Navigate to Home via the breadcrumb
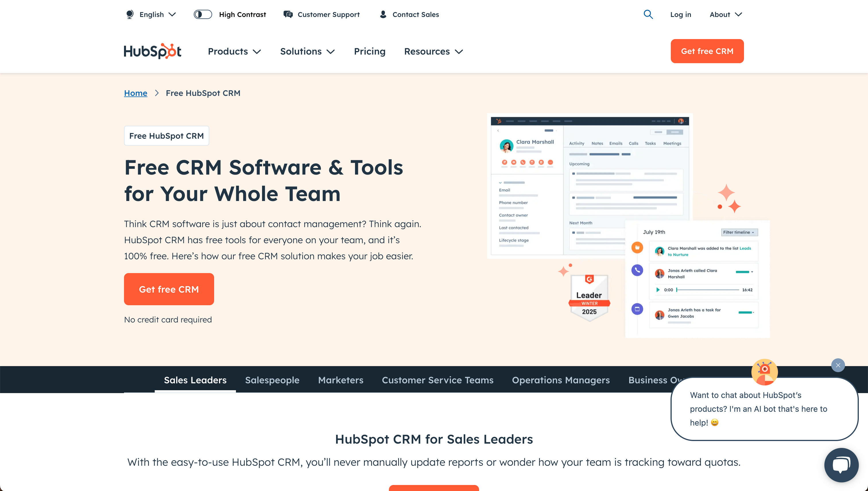The width and height of the screenshot is (868, 491). [135, 93]
